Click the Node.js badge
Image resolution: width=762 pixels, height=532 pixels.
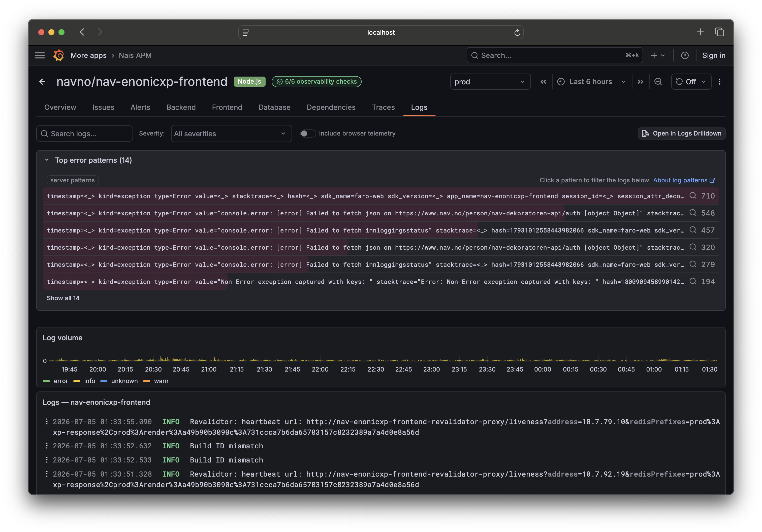click(x=249, y=82)
